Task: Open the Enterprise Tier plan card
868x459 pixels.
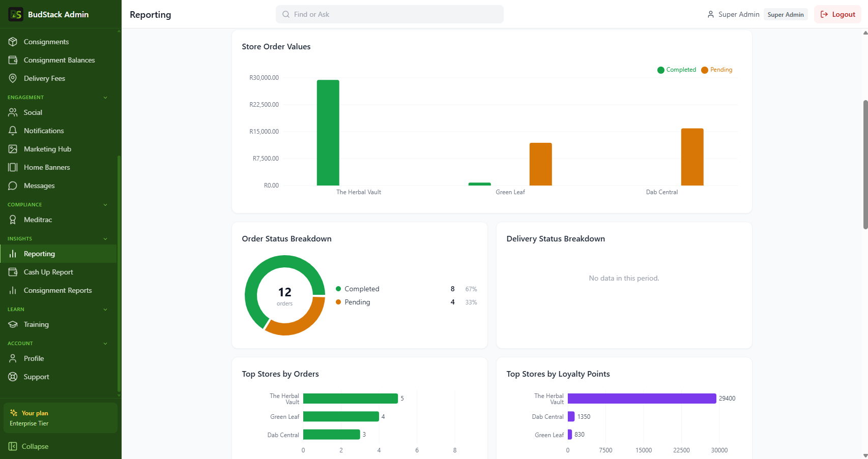Action: tap(61, 418)
